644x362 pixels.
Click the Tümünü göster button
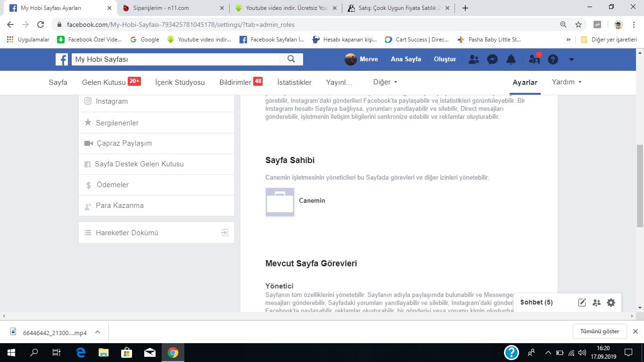pyautogui.click(x=600, y=331)
